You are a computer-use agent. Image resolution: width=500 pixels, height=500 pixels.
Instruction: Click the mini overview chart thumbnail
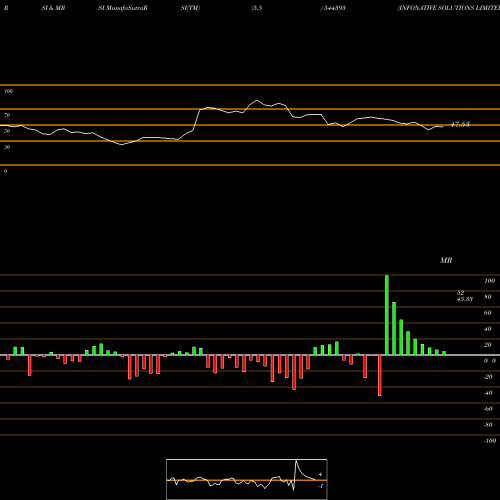click(x=247, y=479)
